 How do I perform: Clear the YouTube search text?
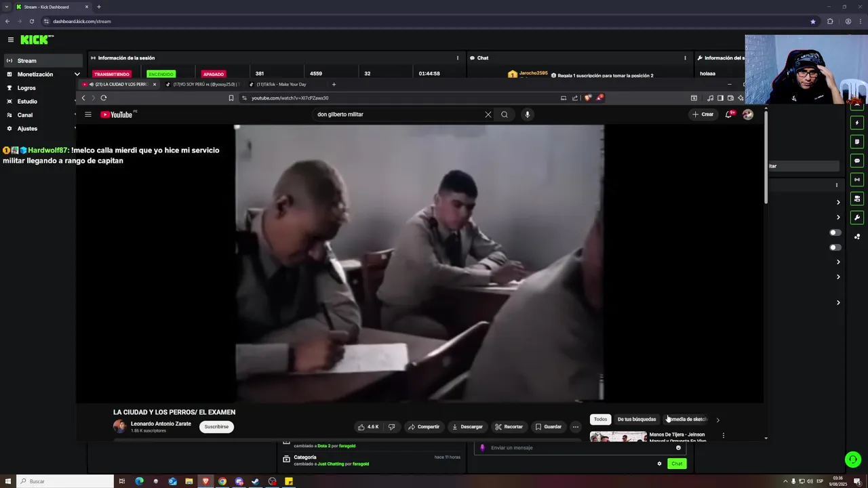pos(488,115)
